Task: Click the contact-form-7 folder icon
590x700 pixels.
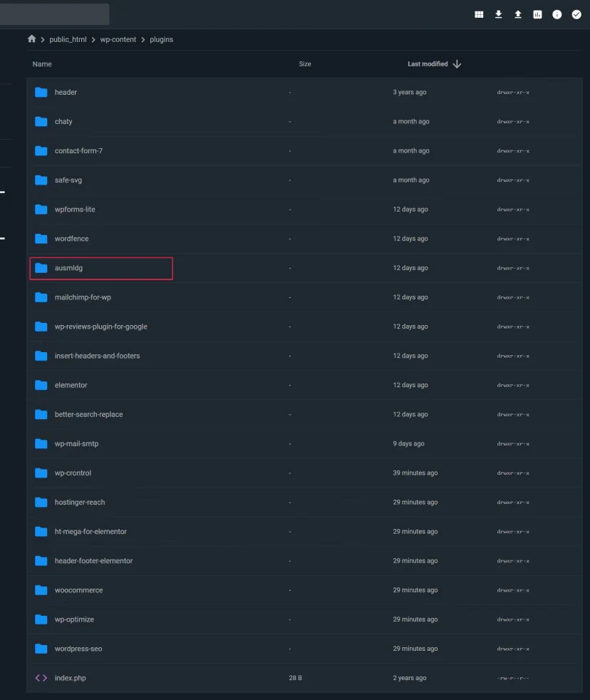Action: 41,151
